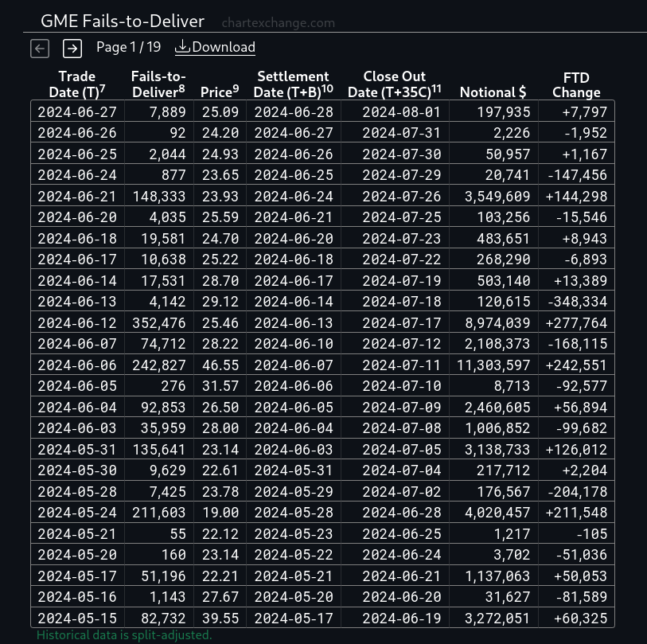
Task: Select trade date 2024-06-20 cell
Action: click(77, 217)
